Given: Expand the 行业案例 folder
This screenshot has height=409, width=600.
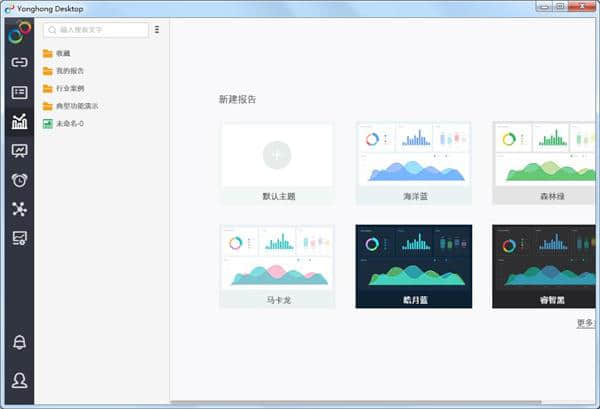Looking at the screenshot, I should (x=69, y=88).
